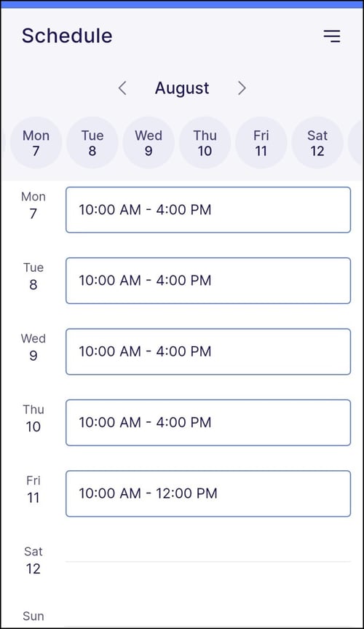Tap Fri 11 day circle

[261, 143]
